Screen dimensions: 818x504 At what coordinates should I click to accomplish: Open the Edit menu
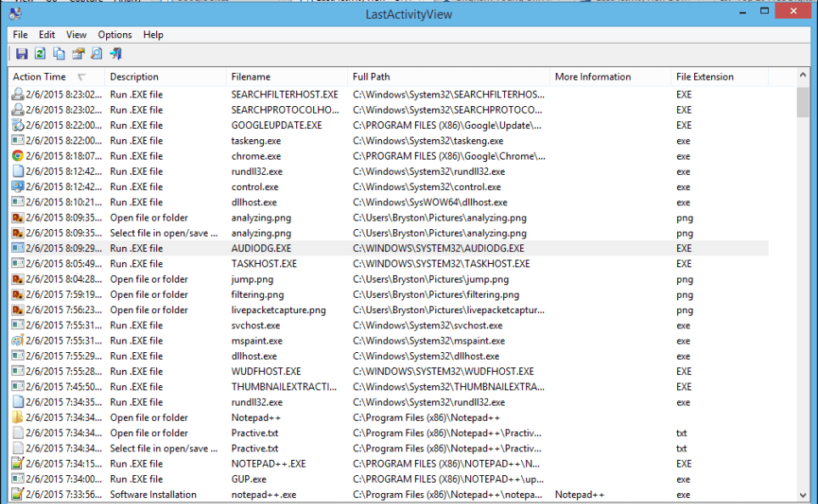(x=47, y=35)
